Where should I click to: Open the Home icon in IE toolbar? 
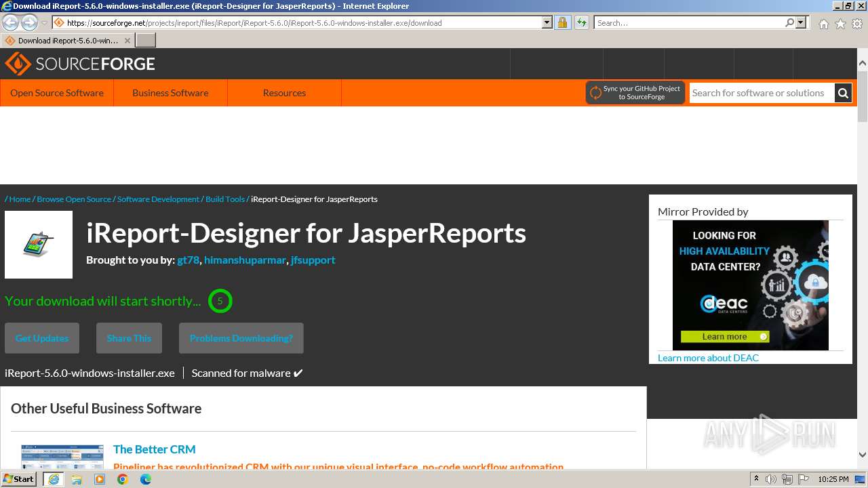[x=823, y=24]
